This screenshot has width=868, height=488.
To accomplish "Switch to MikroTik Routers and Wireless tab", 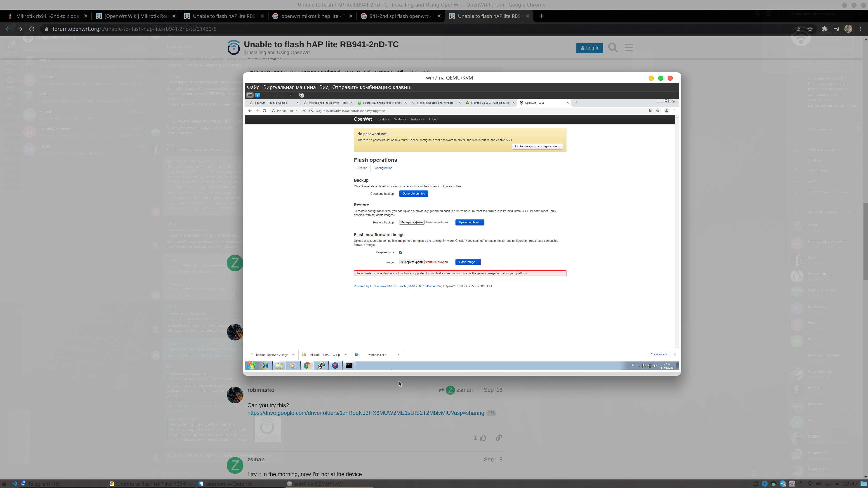I will (x=435, y=103).
